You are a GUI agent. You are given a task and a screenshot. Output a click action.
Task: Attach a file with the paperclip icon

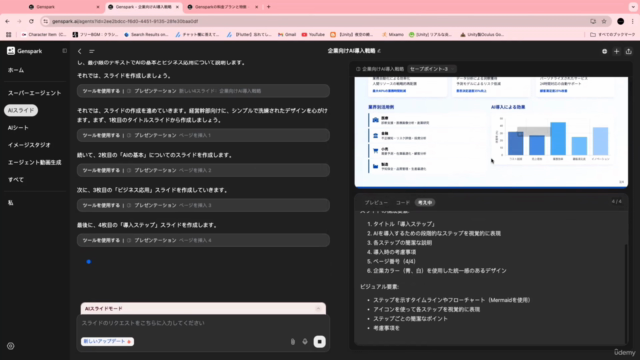(293, 342)
